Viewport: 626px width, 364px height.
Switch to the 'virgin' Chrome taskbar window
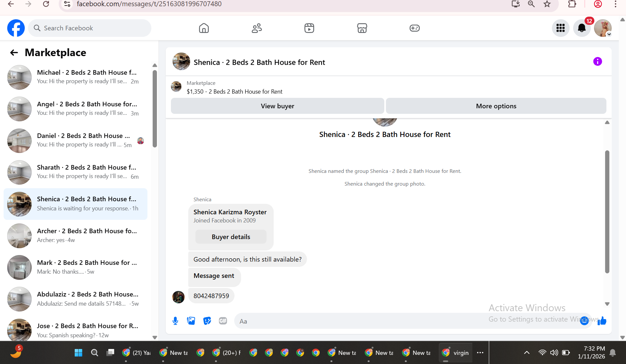coord(456,353)
